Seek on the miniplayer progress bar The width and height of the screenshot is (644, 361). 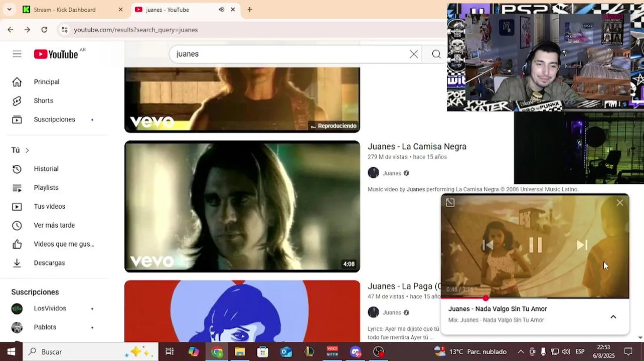(535, 298)
